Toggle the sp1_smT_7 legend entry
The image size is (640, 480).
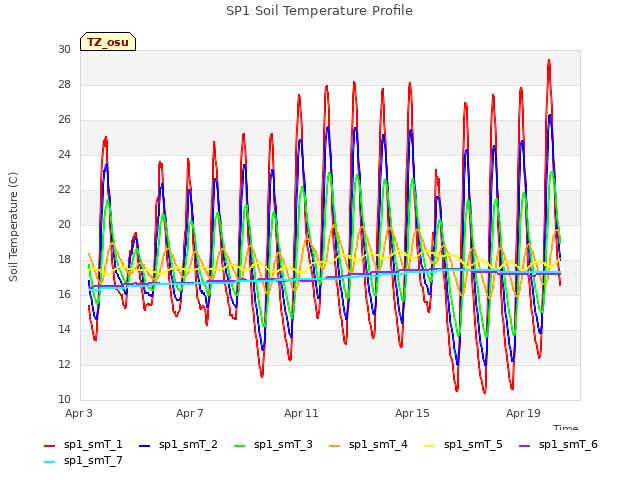(83, 461)
